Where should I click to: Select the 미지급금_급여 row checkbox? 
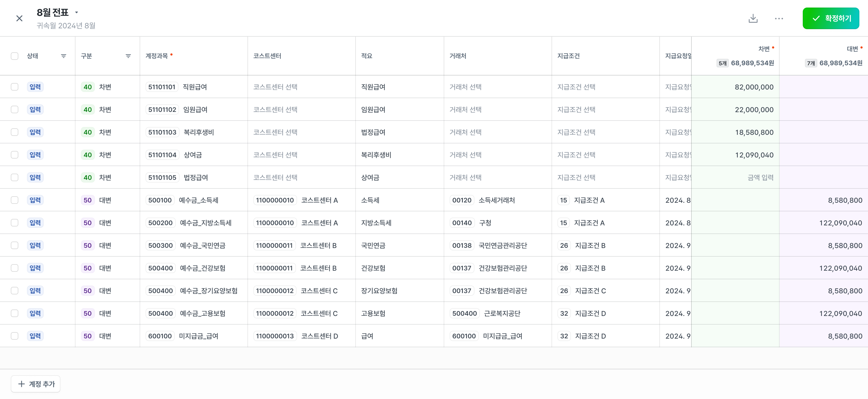pos(15,336)
